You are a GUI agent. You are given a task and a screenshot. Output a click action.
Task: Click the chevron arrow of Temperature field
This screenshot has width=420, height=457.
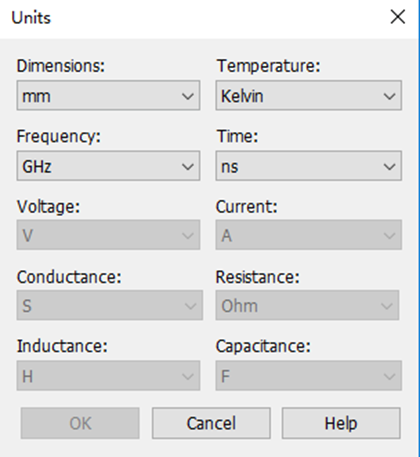[x=389, y=96]
